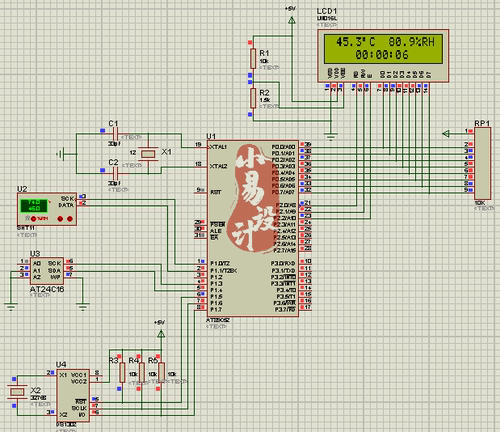Viewport: 500px width, 432px height.
Task: Select the U3 AT24C16 EEPROM chip
Action: (x=47, y=271)
